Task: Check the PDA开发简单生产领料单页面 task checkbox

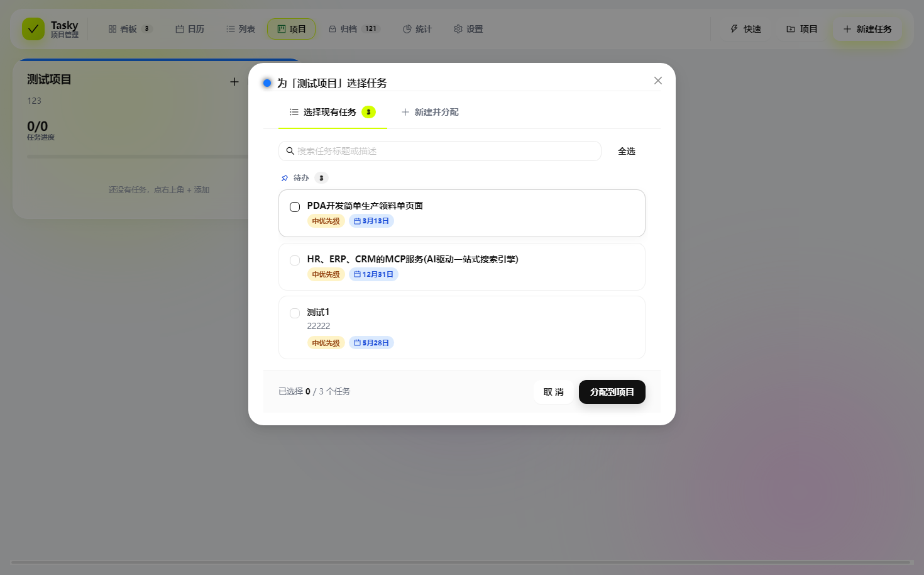Action: (295, 207)
